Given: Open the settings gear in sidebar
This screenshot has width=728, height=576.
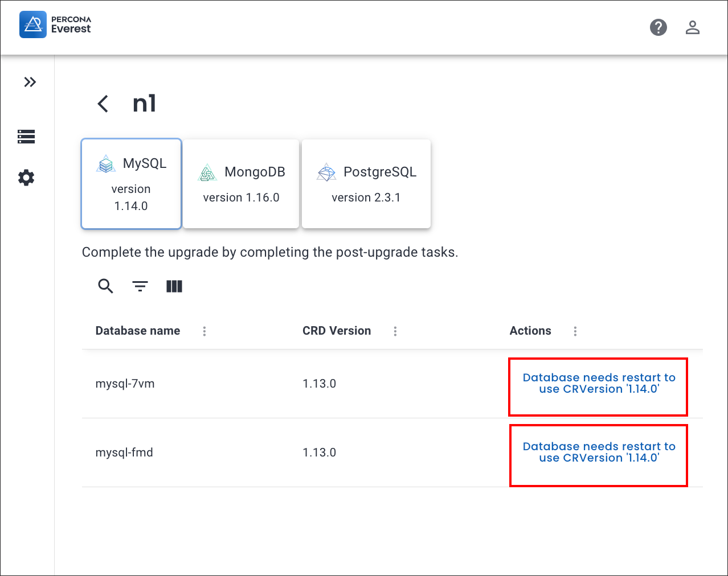Looking at the screenshot, I should (26, 178).
